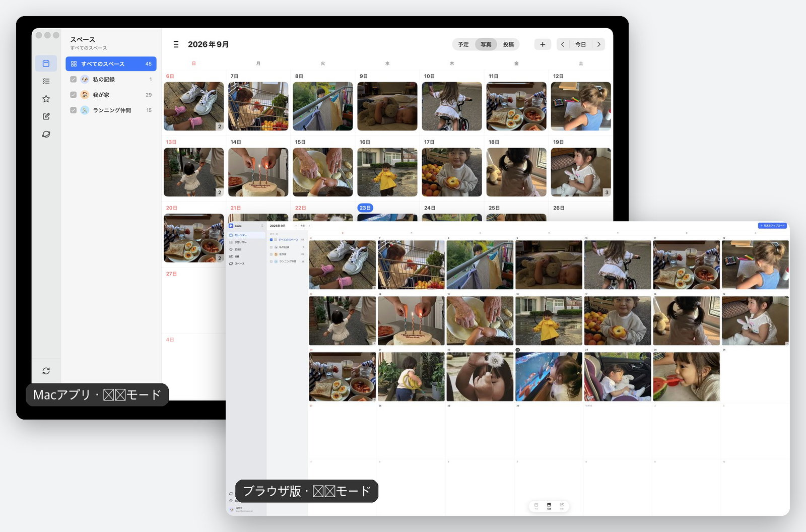Toggle the ランニング仲間 checkbox in Mac app
This screenshot has height=532, width=806.
(74, 110)
